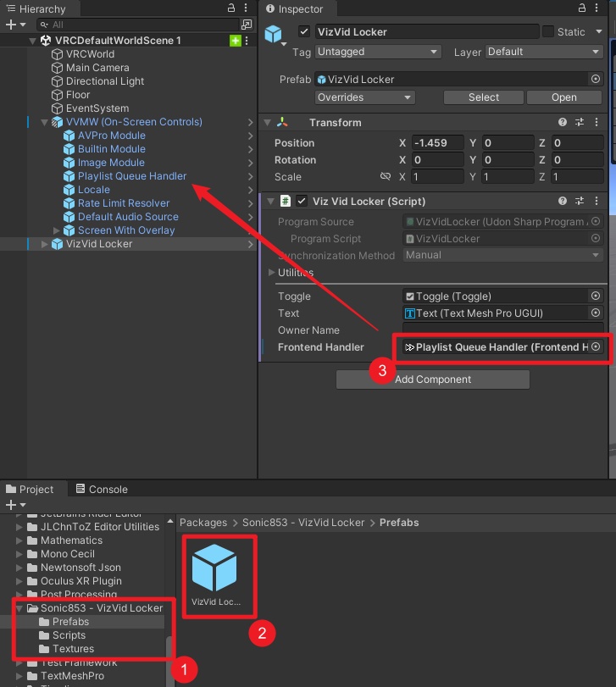Screen dimensions: 616x687
Task: Toggle constrained proportions link icon for Scale
Action: pyautogui.click(x=386, y=176)
